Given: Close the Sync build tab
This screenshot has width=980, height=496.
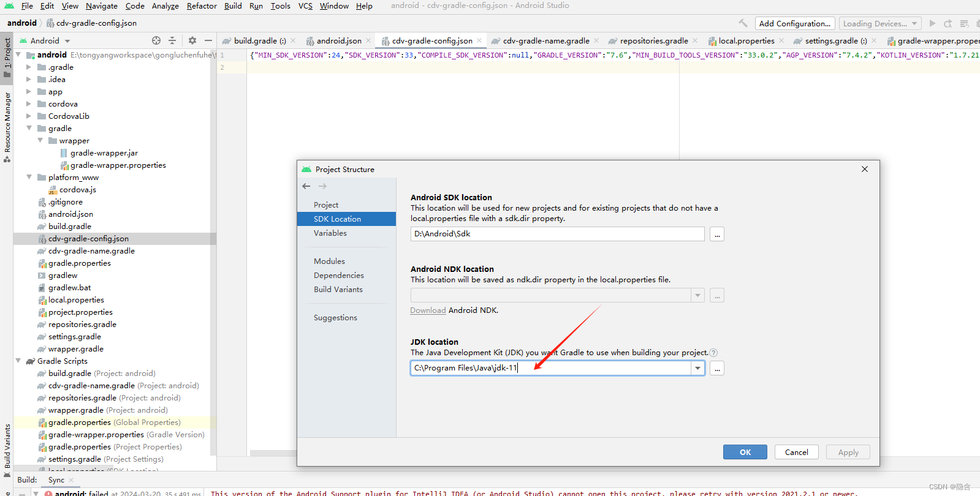Looking at the screenshot, I should tap(71, 480).
